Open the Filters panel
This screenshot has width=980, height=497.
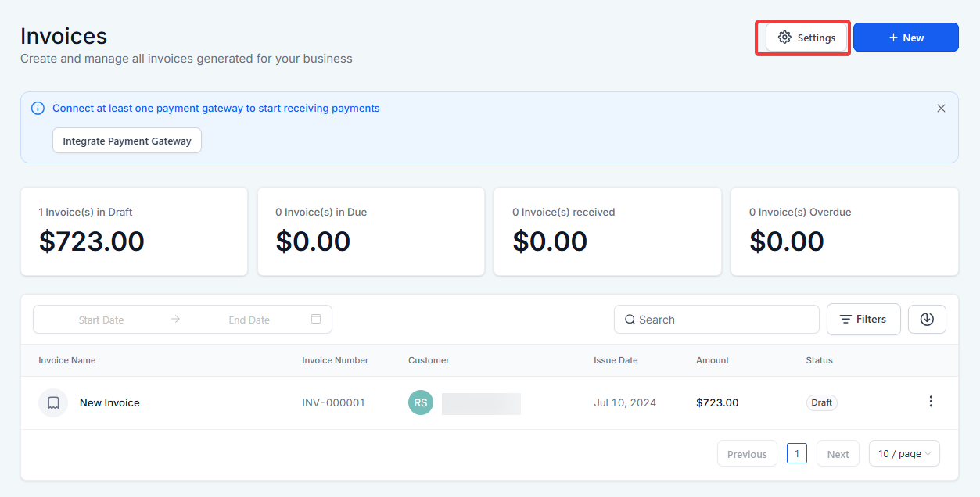(863, 319)
